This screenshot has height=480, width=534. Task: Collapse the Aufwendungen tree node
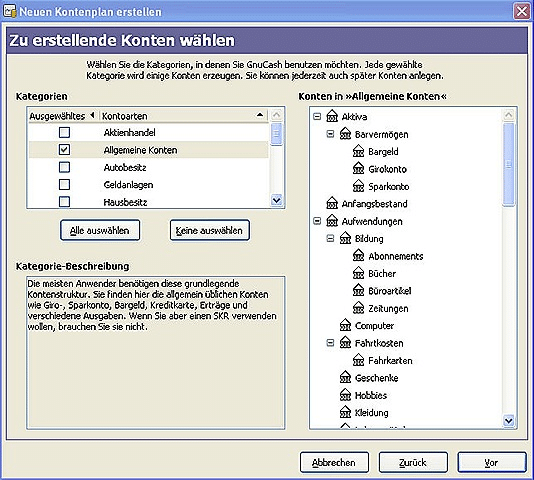point(317,221)
